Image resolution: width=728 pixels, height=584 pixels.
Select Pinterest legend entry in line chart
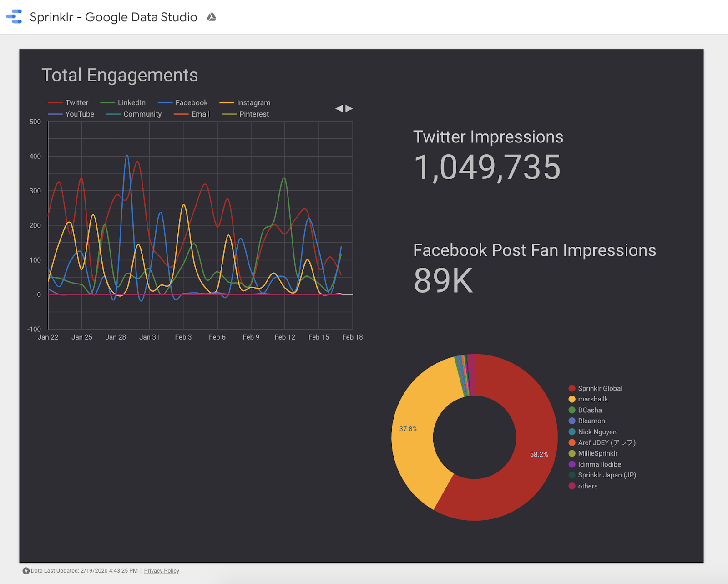245,114
